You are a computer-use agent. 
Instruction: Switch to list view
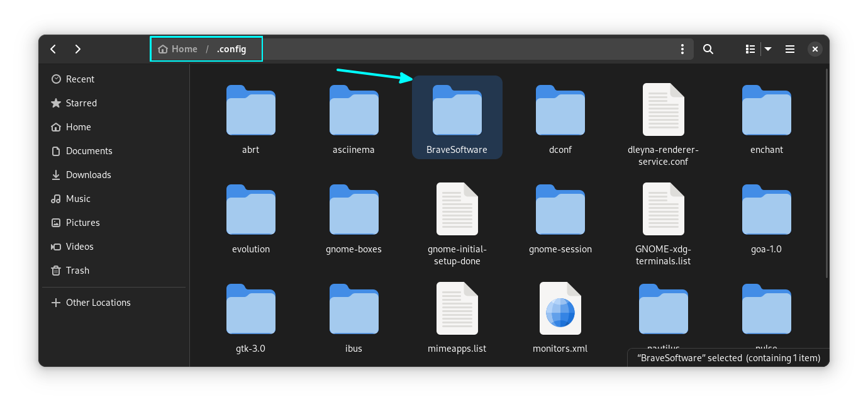[x=750, y=48]
